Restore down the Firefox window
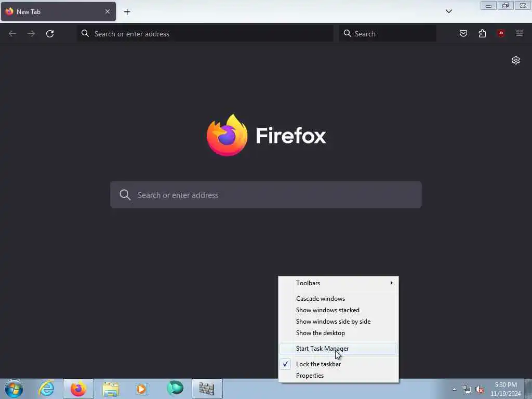 pos(506,5)
